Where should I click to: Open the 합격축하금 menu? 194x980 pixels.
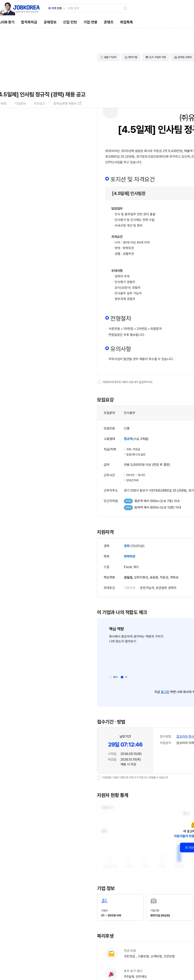click(x=29, y=22)
